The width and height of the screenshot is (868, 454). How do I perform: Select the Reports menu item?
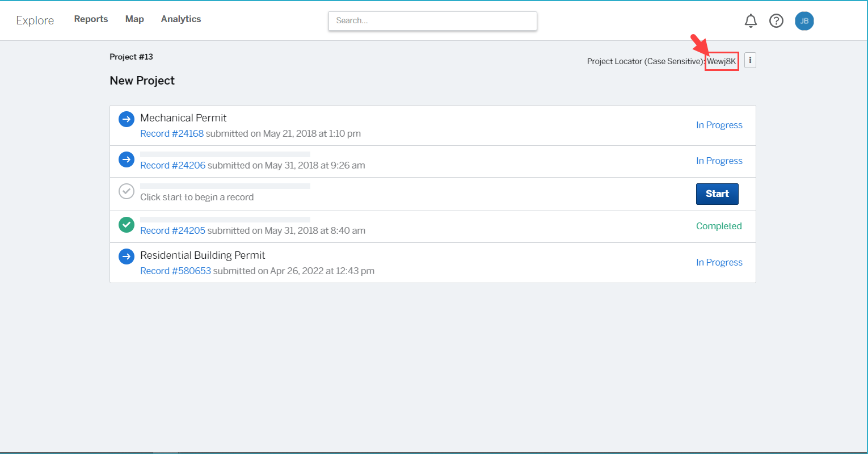[91, 19]
